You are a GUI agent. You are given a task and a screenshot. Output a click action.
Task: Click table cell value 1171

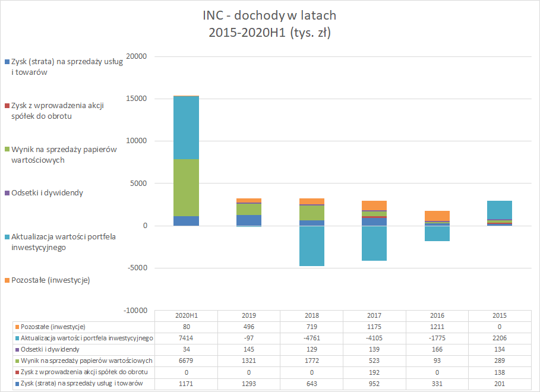pyautogui.click(x=187, y=384)
